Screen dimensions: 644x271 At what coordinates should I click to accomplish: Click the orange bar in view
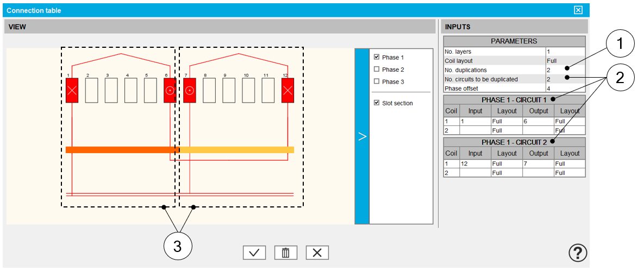[x=120, y=150]
